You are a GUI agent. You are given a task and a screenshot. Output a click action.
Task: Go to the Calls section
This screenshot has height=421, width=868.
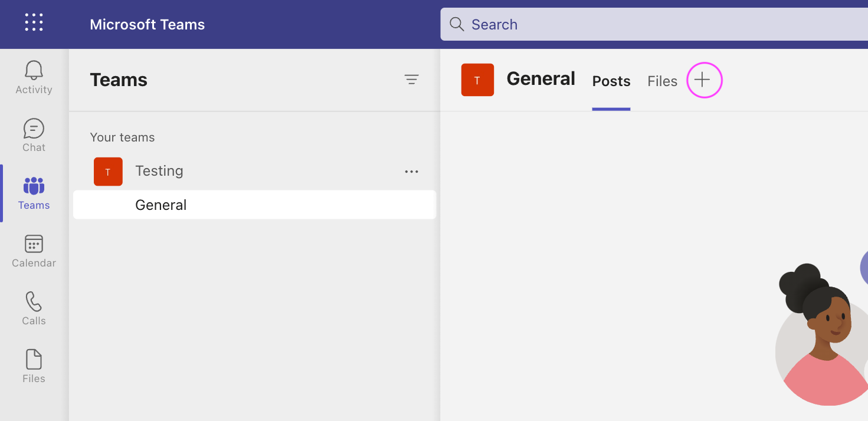34,307
